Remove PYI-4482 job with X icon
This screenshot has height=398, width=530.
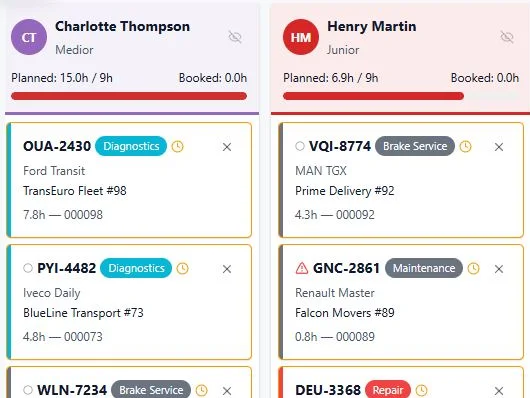(x=227, y=269)
